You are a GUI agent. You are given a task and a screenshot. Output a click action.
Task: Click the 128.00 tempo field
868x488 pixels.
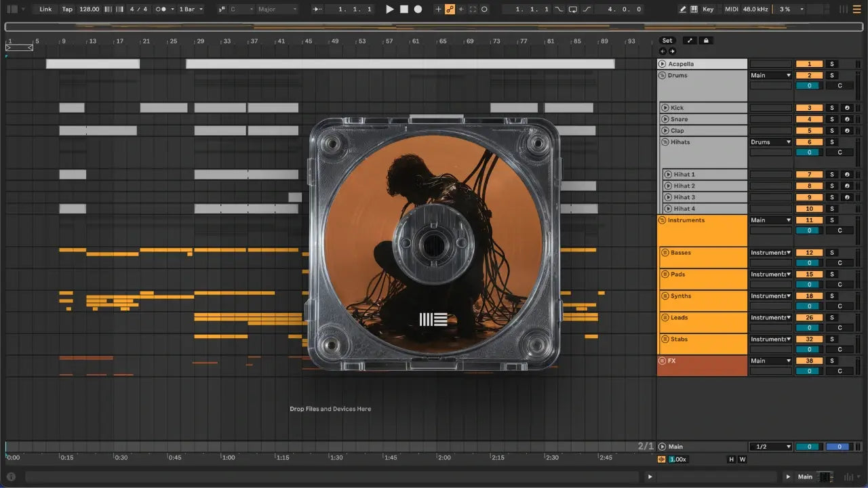pyautogui.click(x=89, y=9)
